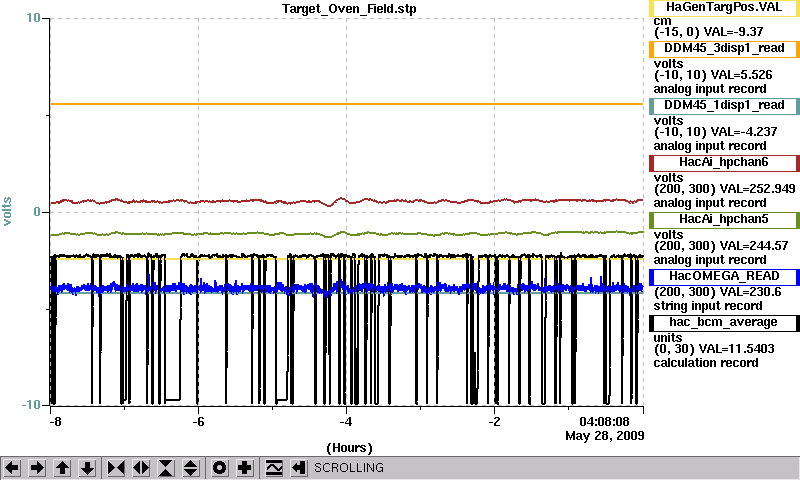This screenshot has width=800, height=480.
Task: Click the 'calculation record' description
Action: click(706, 363)
